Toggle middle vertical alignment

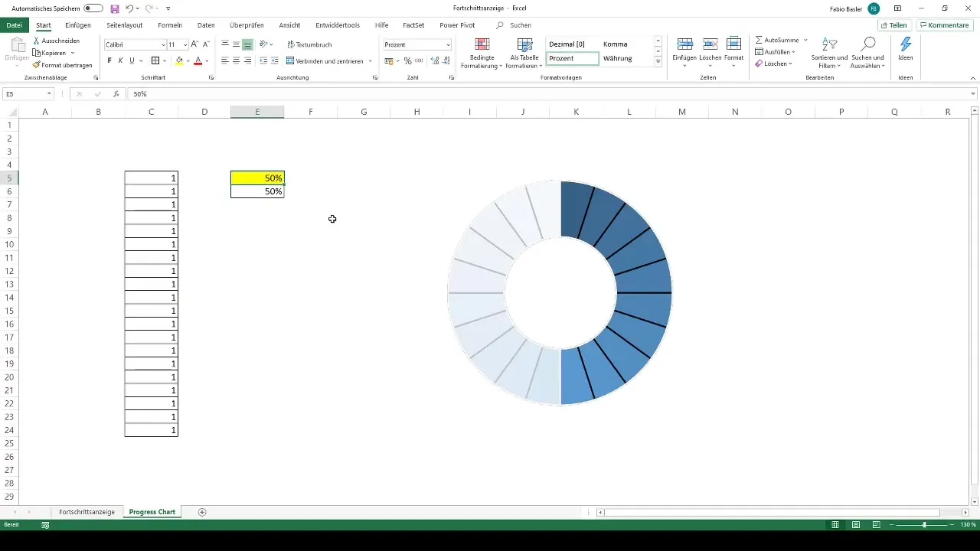coord(237,44)
